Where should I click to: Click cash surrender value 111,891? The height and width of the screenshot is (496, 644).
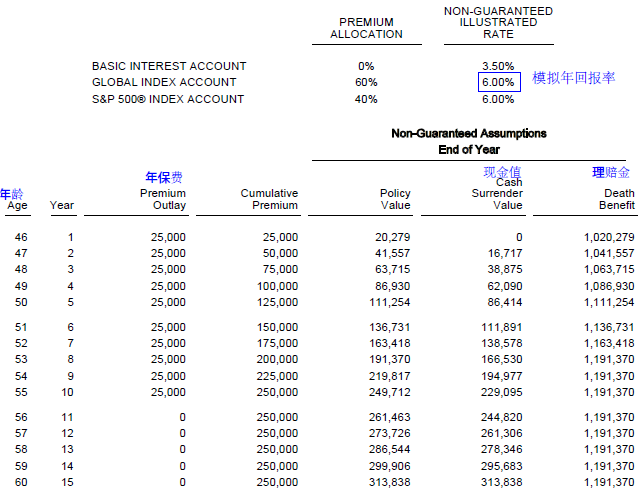(502, 327)
